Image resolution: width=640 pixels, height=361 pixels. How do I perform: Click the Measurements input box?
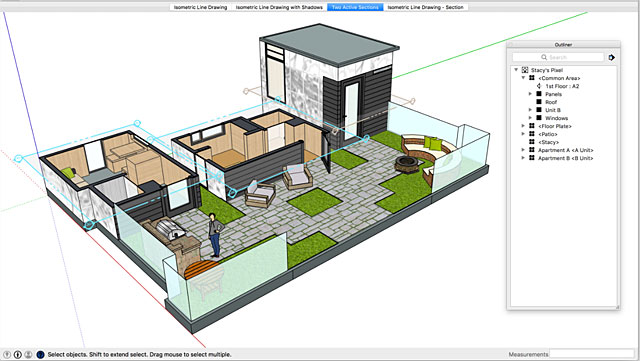pos(592,354)
